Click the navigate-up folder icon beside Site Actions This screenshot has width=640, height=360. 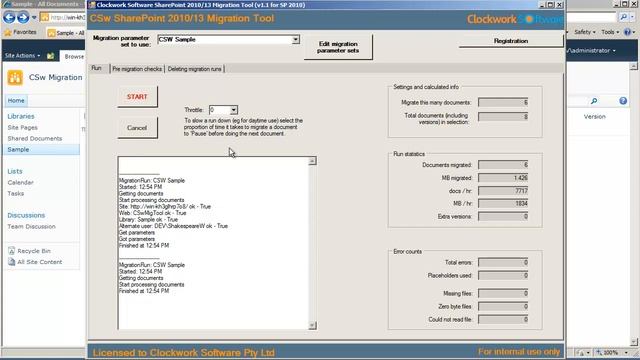click(50, 56)
